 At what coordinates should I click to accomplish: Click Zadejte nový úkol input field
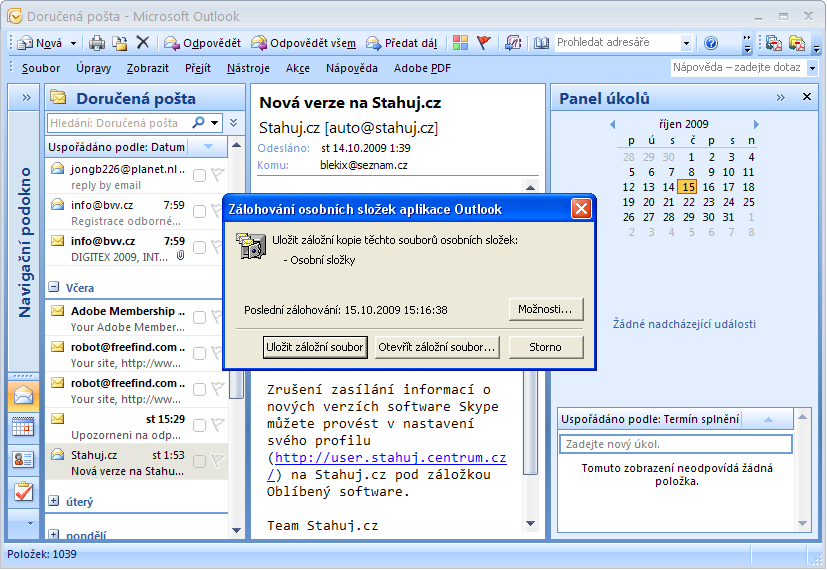point(676,444)
